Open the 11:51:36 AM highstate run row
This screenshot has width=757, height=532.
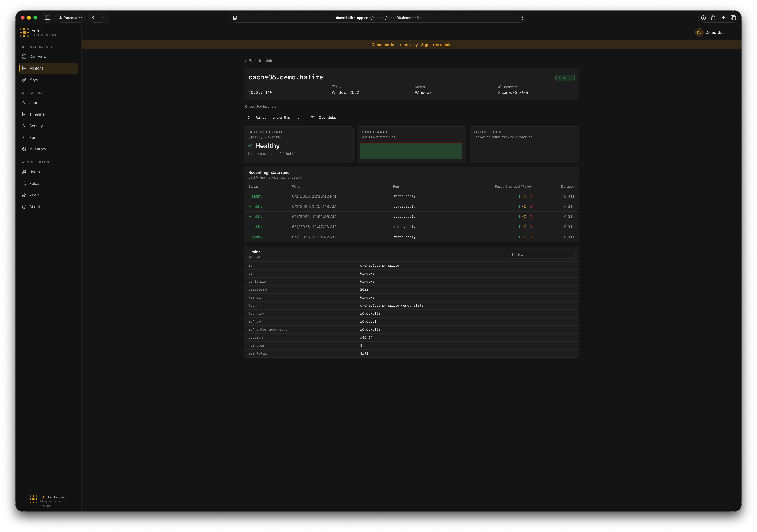click(x=411, y=217)
